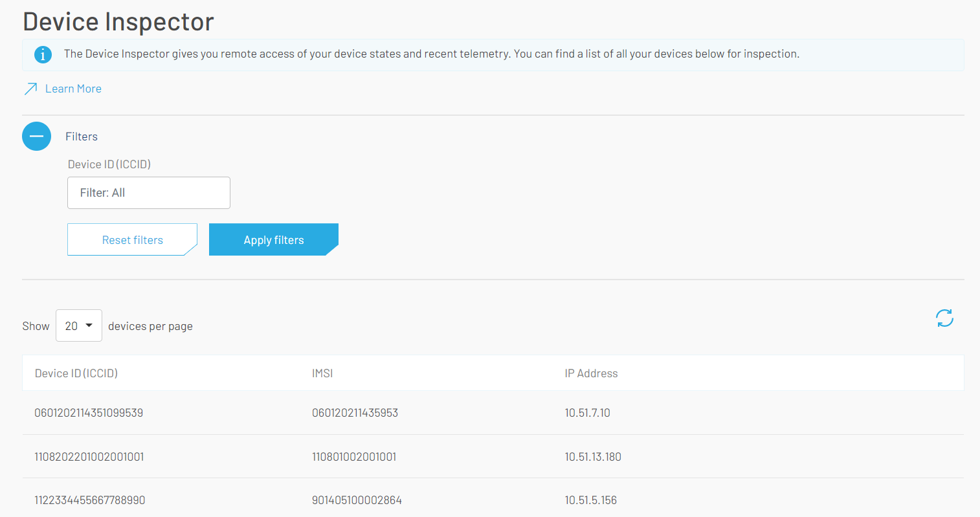Viewport: 980px width, 517px height.
Task: Open the devices per page dropdown
Action: pyautogui.click(x=78, y=325)
